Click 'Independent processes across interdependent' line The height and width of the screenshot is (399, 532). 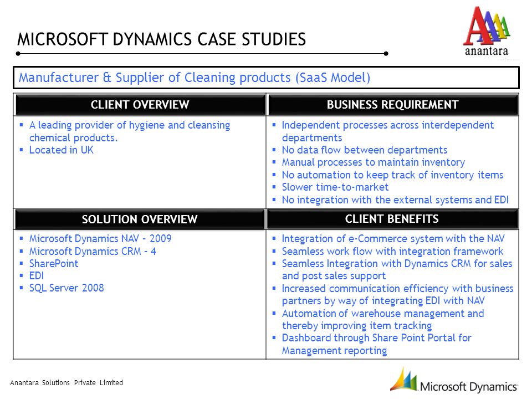point(388,125)
